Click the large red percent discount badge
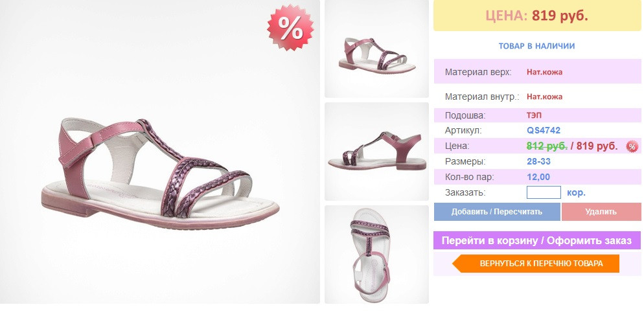644x318 pixels. [290, 27]
